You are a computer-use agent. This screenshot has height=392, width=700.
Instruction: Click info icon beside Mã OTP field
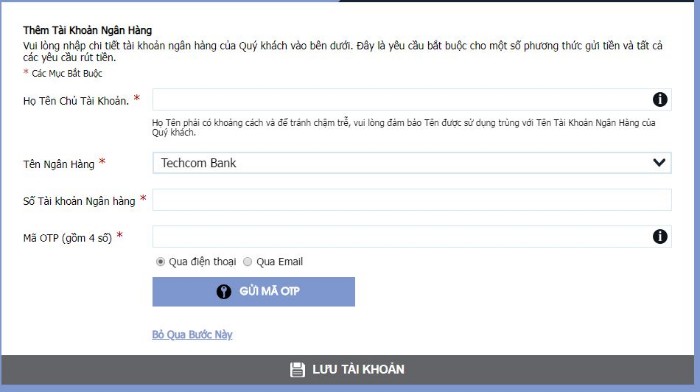tap(660, 236)
